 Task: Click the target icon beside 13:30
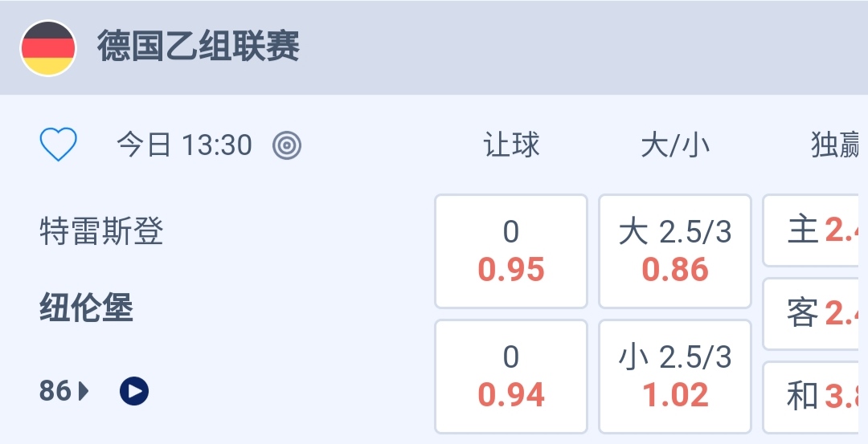pos(287,145)
